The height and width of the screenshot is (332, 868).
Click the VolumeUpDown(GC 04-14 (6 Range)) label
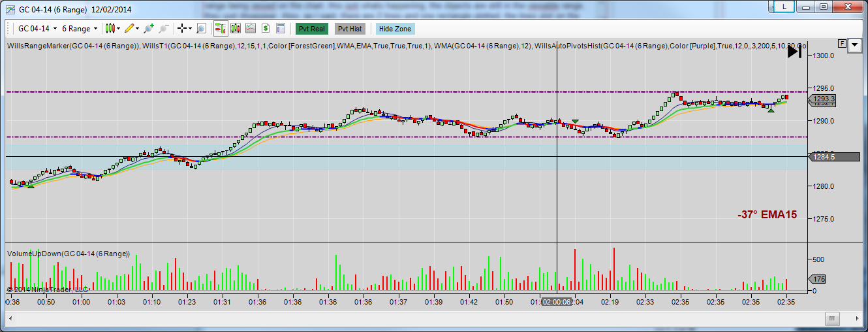point(69,253)
